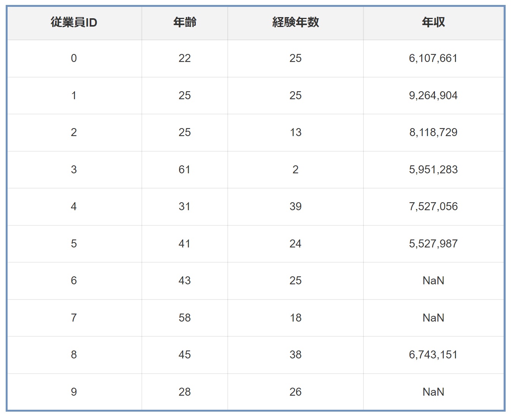This screenshot has height=420, width=514.
Task: Click the 年収 column header
Action: click(x=433, y=22)
